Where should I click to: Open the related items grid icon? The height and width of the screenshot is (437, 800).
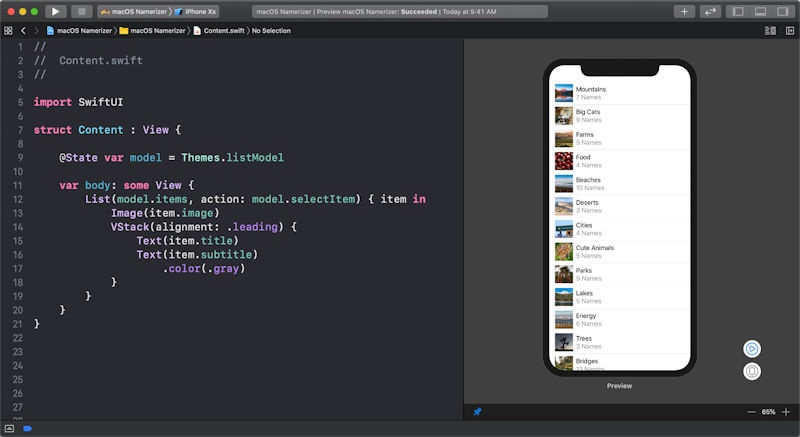(8, 31)
